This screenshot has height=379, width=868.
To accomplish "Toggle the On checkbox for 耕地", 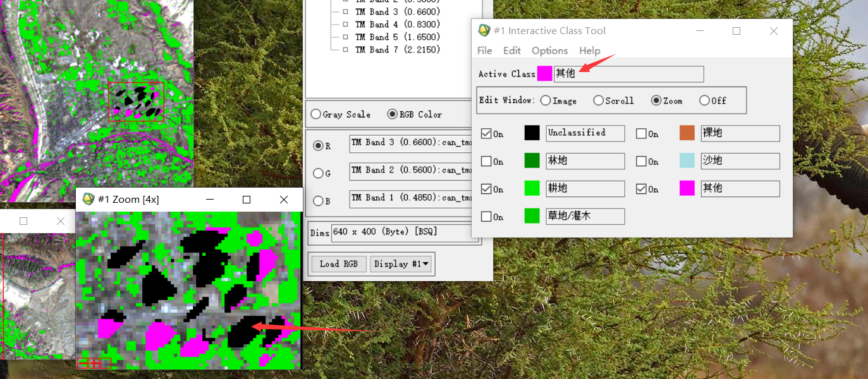I will [x=486, y=189].
